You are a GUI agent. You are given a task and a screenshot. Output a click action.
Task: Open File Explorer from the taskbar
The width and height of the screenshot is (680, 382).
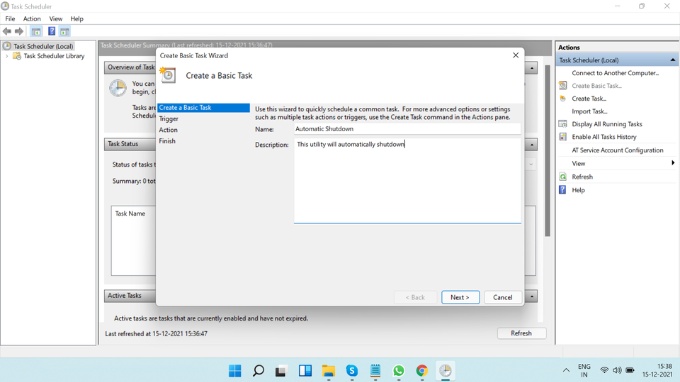point(328,371)
